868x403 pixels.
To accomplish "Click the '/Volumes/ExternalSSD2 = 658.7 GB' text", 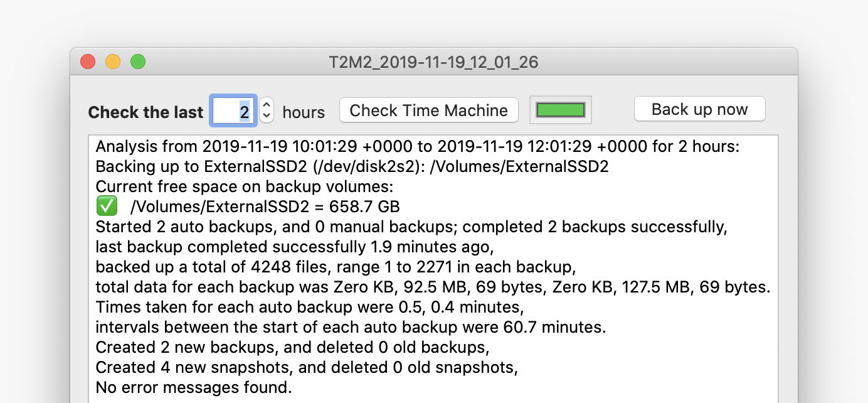I will [265, 207].
